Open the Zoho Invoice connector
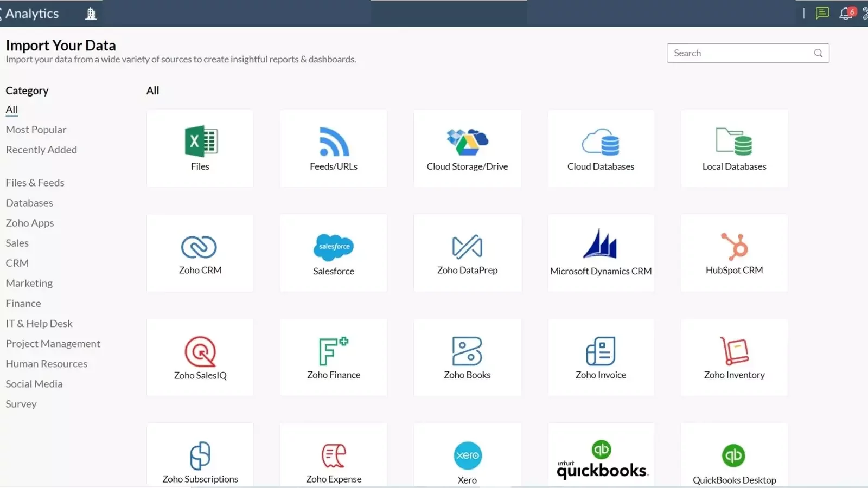868x488 pixels. click(601, 357)
